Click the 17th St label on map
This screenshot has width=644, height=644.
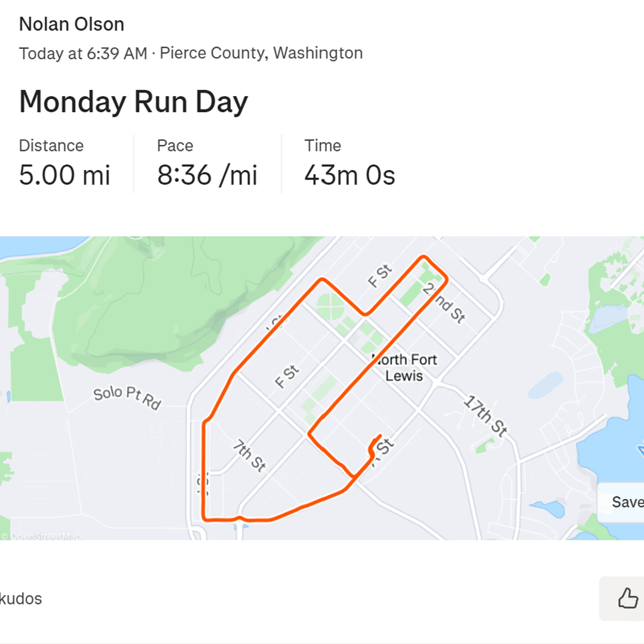485,416
